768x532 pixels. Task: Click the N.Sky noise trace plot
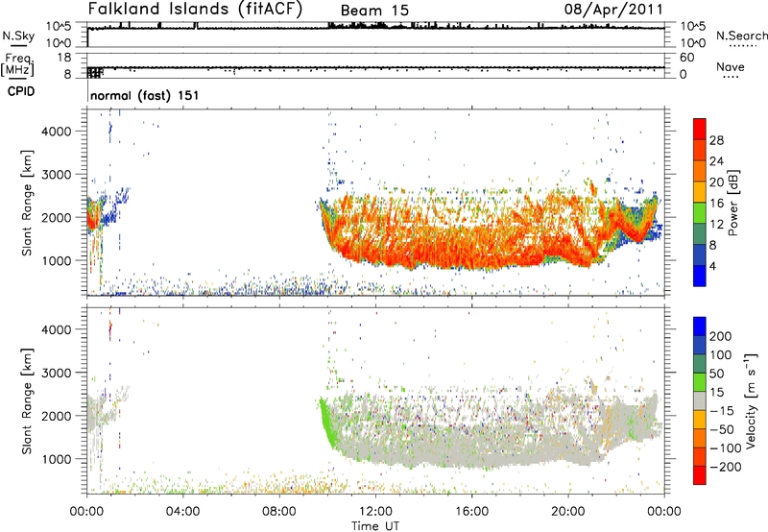tap(375, 35)
